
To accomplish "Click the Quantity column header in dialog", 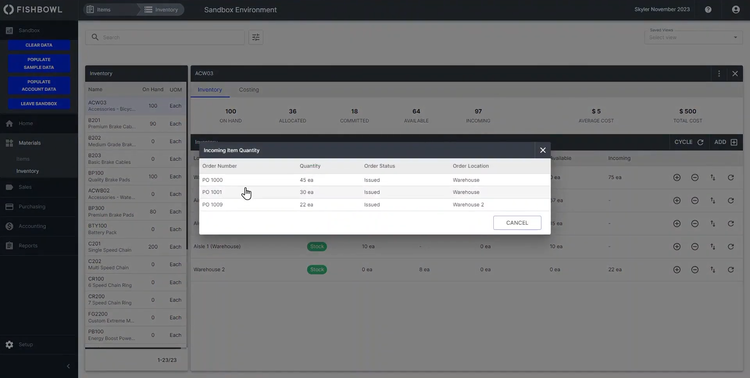I will click(x=310, y=166).
